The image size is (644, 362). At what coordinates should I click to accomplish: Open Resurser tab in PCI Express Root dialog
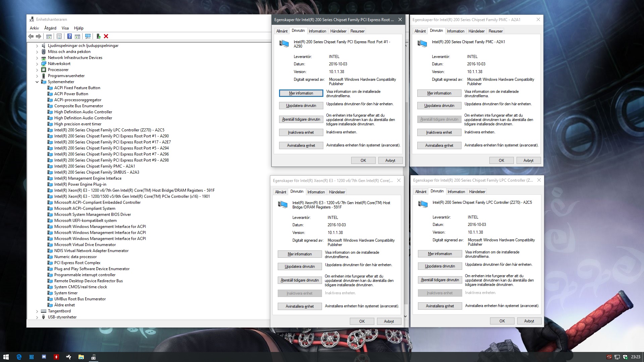coord(357,31)
